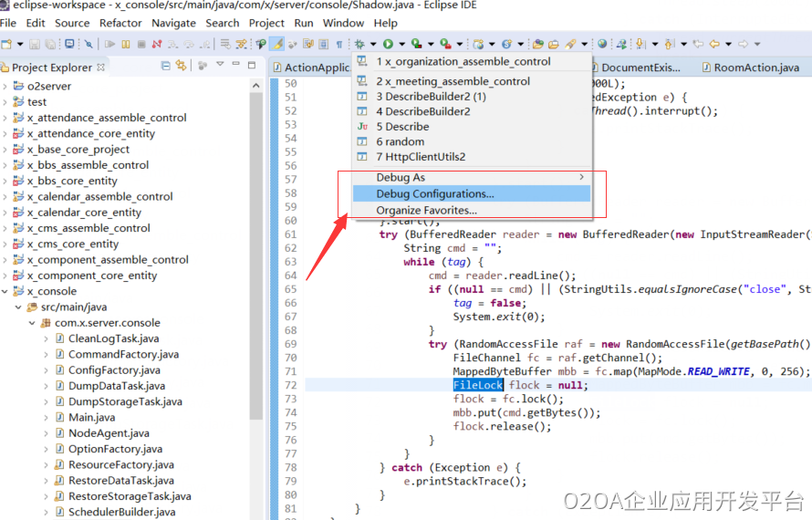Click Link with Editor icon

click(181, 66)
